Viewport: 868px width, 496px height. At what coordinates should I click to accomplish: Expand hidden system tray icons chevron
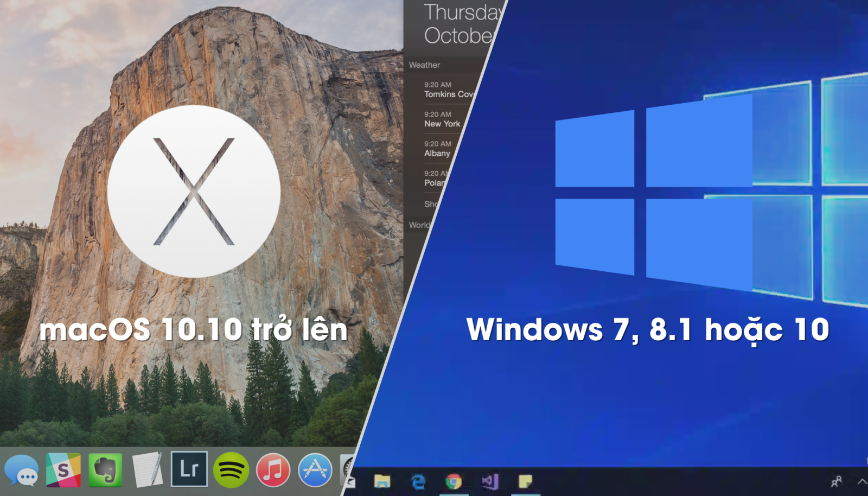[862, 481]
